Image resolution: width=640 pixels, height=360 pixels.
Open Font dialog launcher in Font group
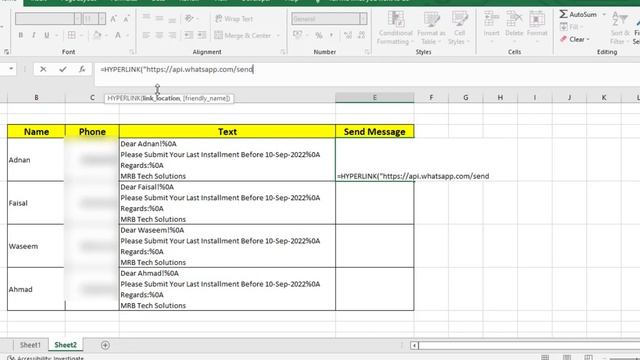pos(131,52)
